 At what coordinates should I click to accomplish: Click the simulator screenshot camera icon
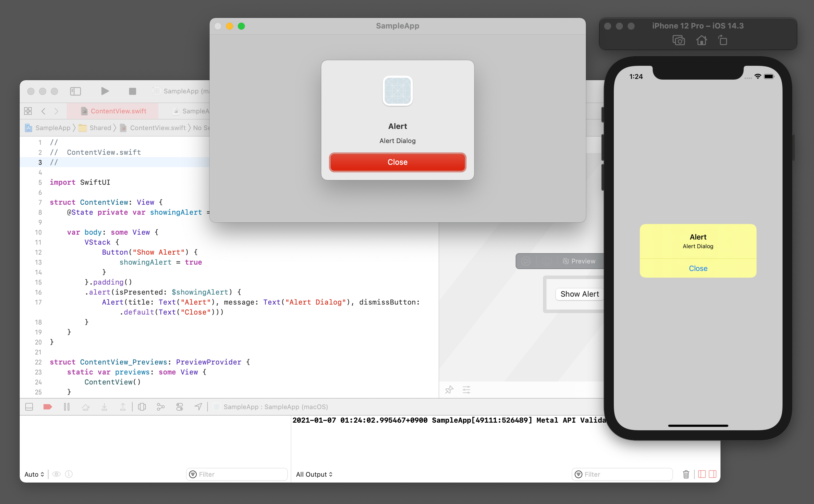(678, 40)
